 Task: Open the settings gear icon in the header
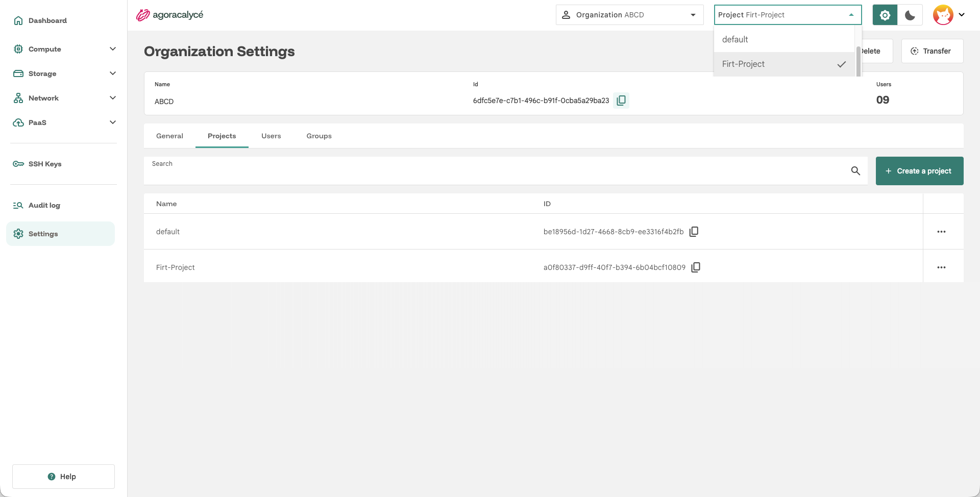pos(885,15)
